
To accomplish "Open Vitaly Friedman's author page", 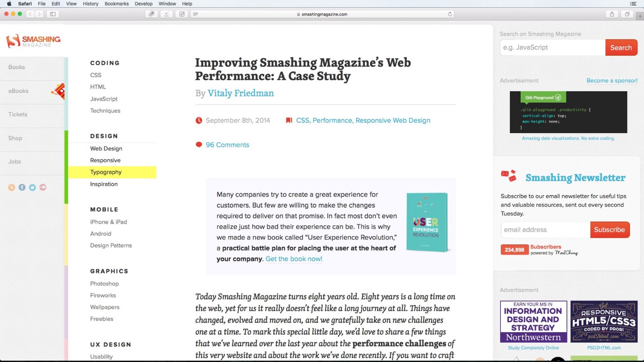I will tap(241, 93).
